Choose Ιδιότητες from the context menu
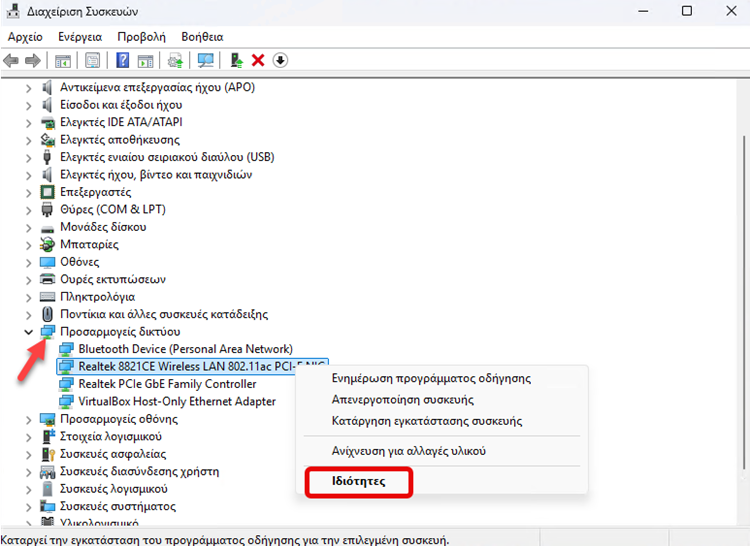 pos(358,481)
